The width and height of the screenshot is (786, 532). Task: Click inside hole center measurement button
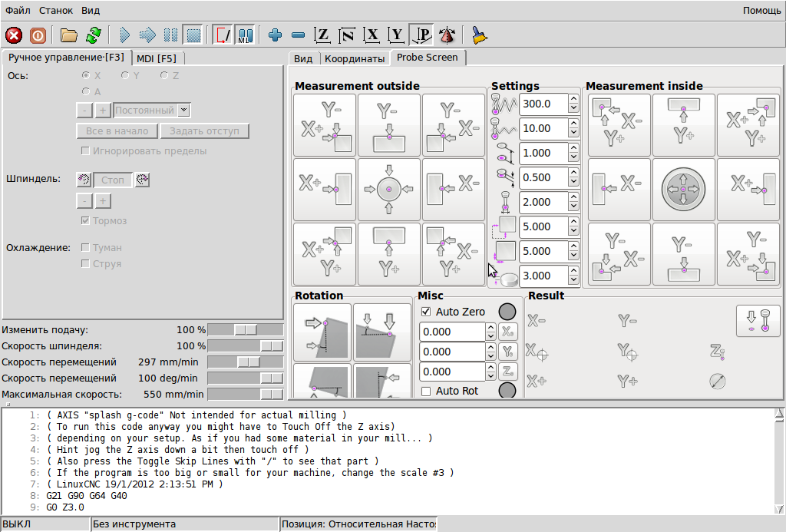[682, 189]
